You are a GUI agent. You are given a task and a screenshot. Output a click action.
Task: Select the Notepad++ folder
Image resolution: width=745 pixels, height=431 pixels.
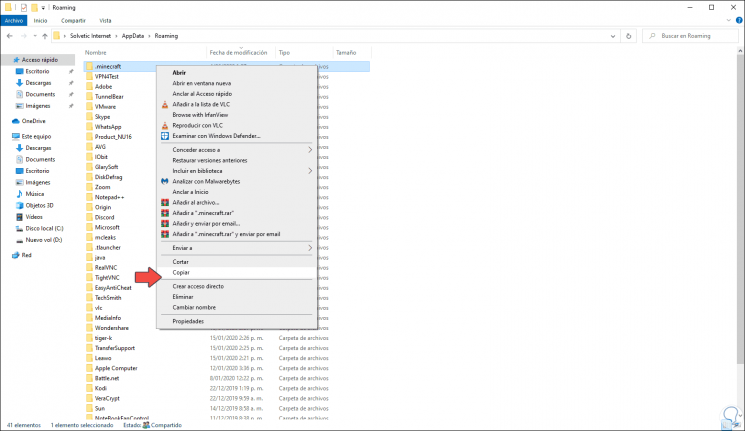109,197
